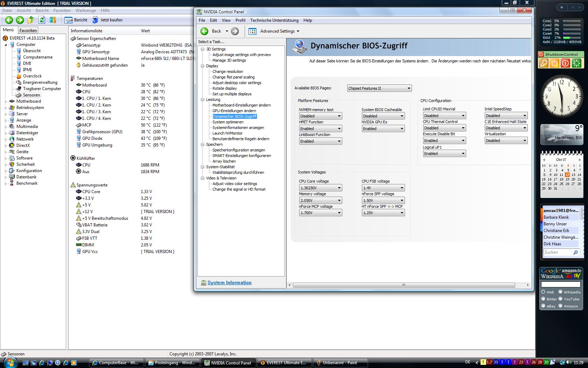
Task: Click the Netzwerk icon in EVEREST tree
Action: click(x=12, y=139)
